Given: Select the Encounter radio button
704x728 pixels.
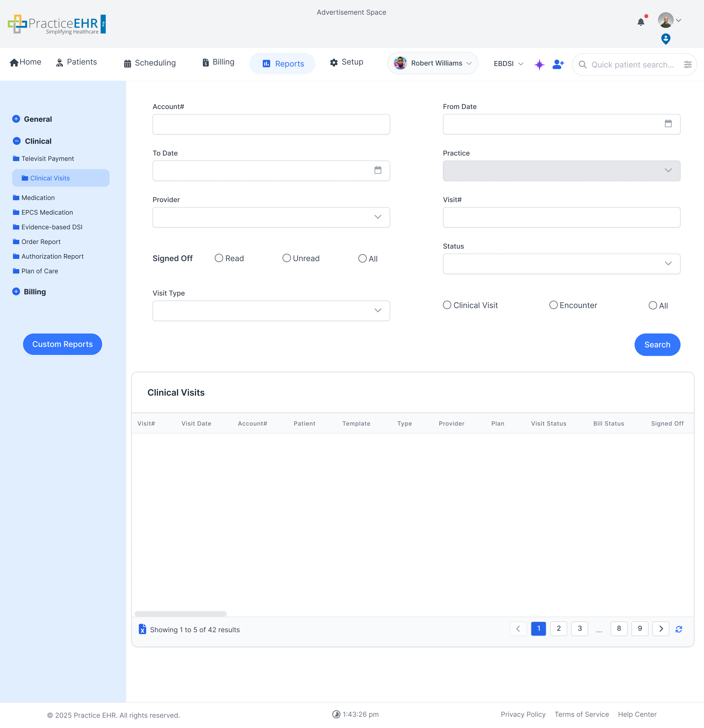Looking at the screenshot, I should click(553, 305).
